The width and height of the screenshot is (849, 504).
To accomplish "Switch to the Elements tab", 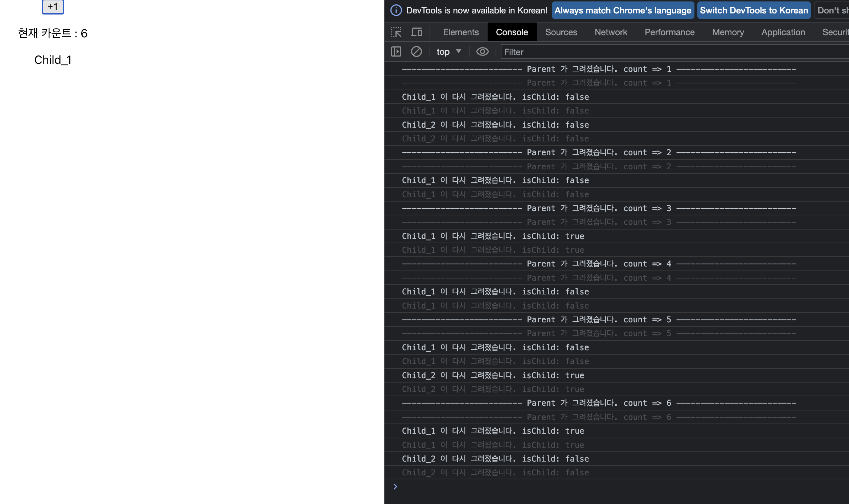I will coord(461,32).
